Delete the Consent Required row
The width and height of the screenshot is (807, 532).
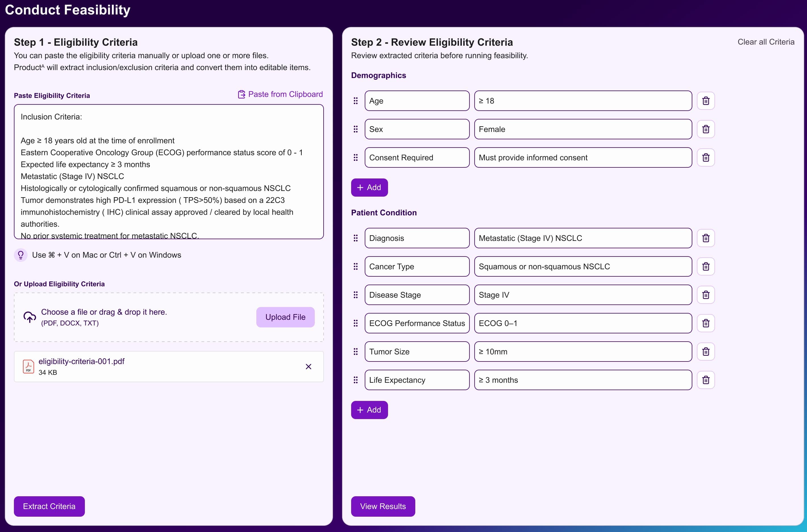(706, 157)
